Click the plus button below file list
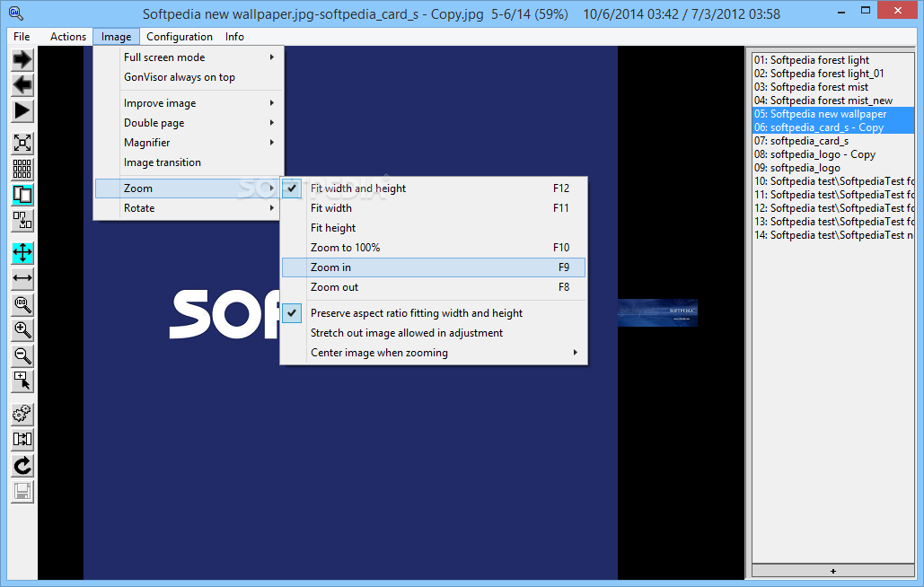This screenshot has width=924, height=587. coord(833,571)
